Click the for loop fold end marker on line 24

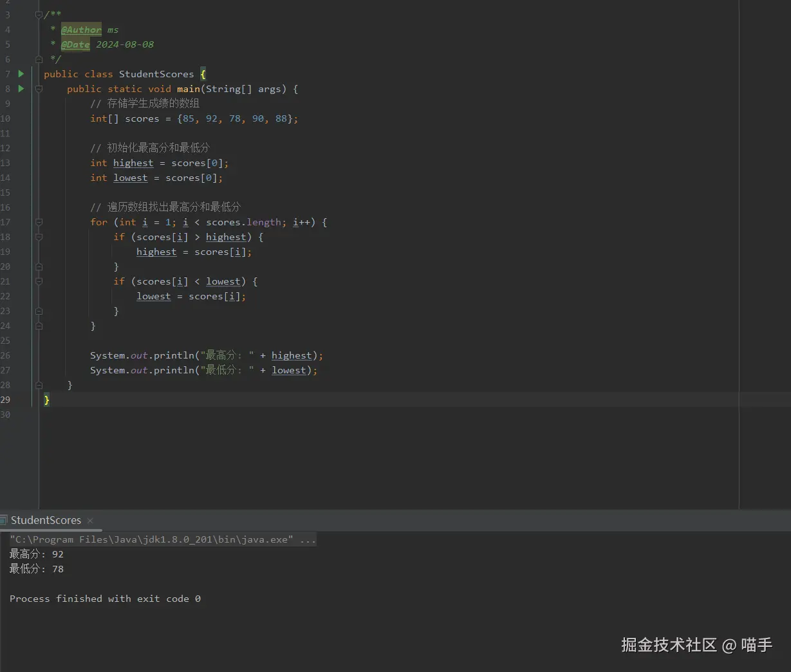[39, 326]
